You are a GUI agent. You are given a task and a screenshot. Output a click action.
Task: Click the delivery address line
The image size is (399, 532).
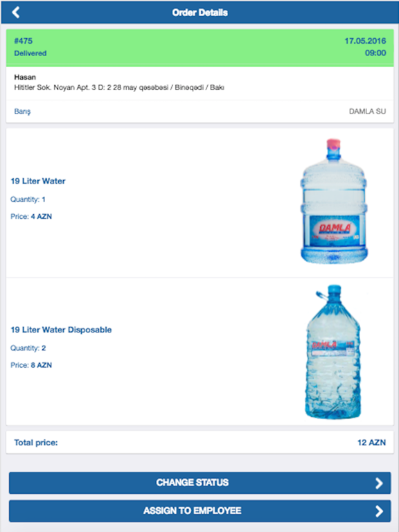[119, 87]
